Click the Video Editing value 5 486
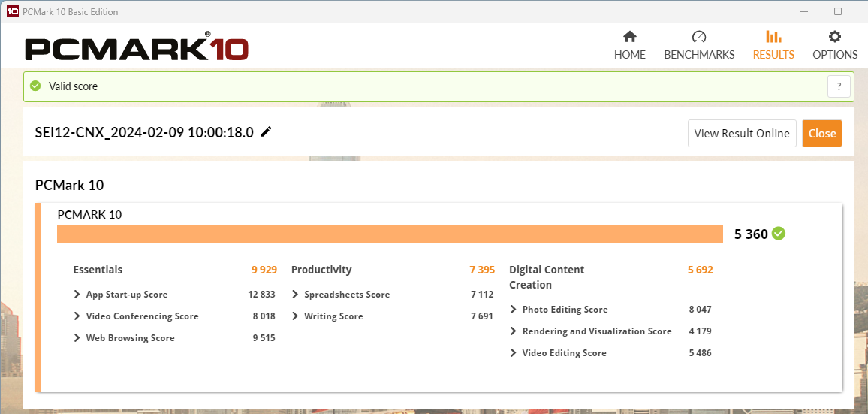This screenshot has height=414, width=868. pyautogui.click(x=701, y=352)
